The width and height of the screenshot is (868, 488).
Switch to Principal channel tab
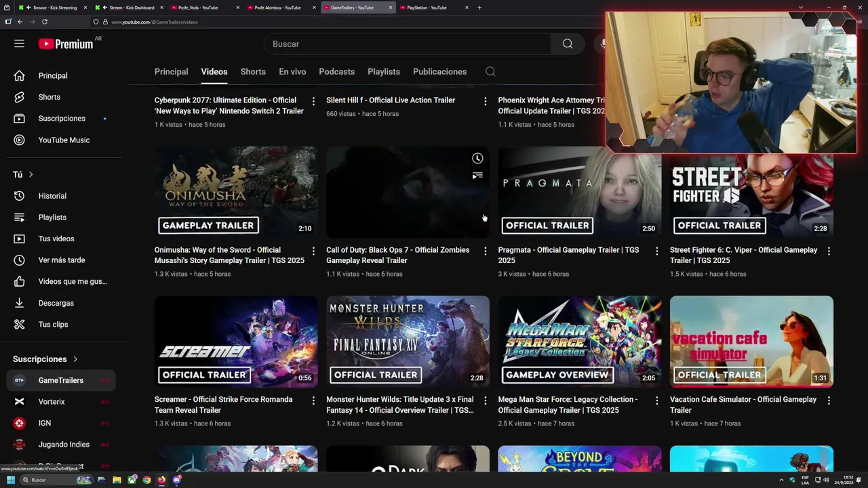tap(171, 72)
